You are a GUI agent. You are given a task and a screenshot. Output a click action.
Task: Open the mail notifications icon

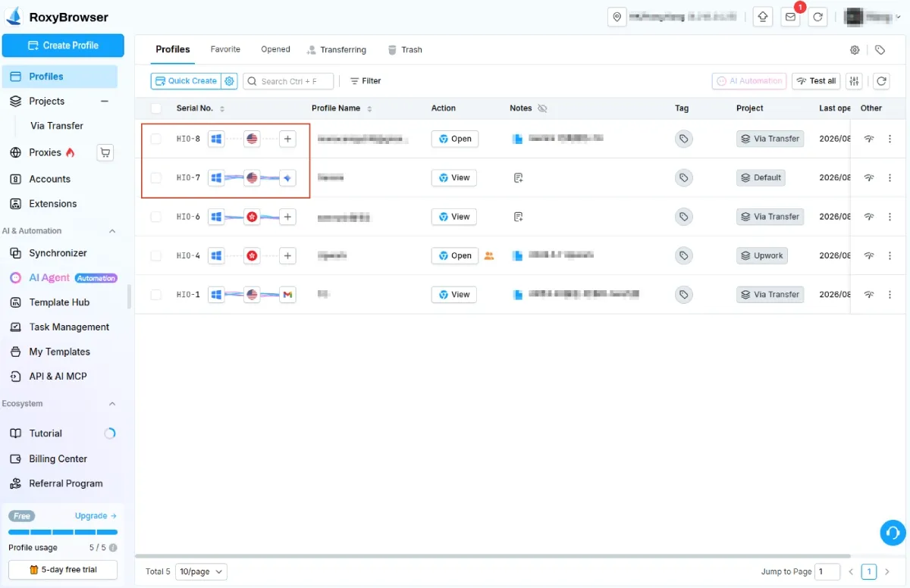coord(791,17)
